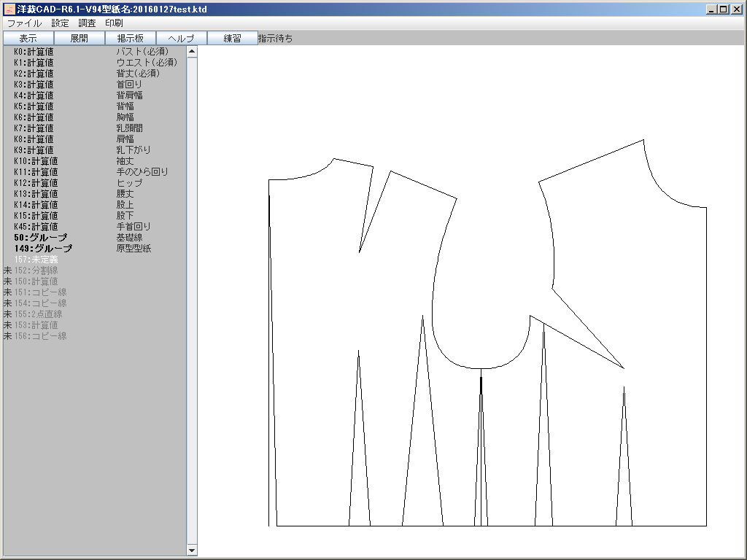Maximize the 洋裁CAD window

tap(723, 9)
